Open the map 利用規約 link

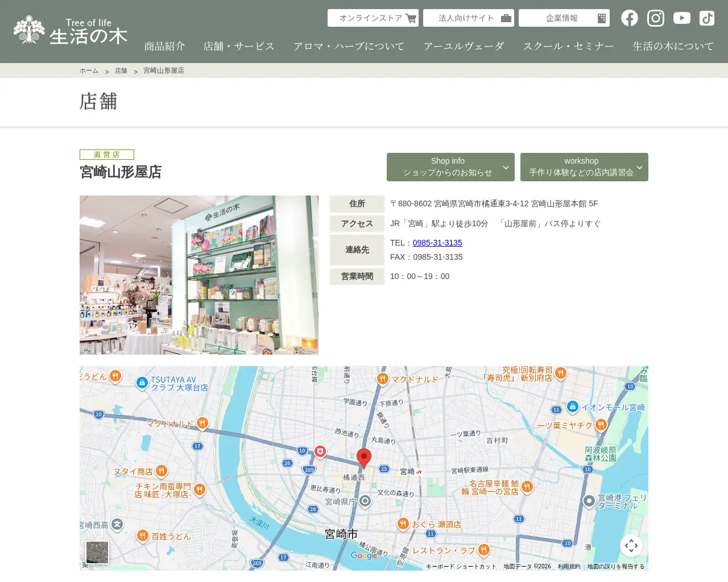coord(569,567)
